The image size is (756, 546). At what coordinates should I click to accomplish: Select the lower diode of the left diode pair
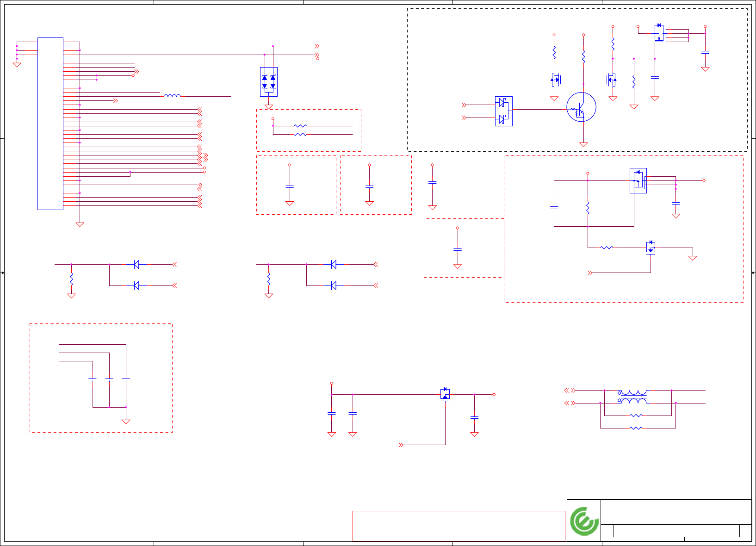[x=136, y=285]
